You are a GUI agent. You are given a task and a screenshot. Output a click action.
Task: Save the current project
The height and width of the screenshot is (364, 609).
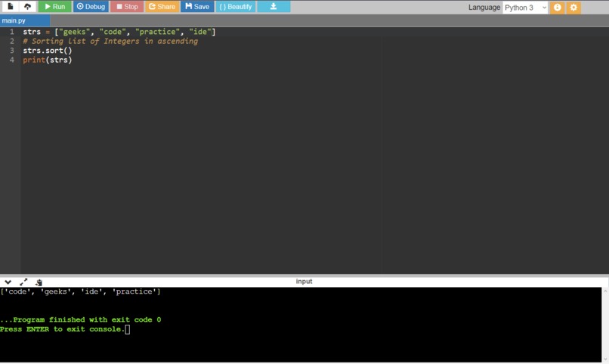tap(197, 7)
